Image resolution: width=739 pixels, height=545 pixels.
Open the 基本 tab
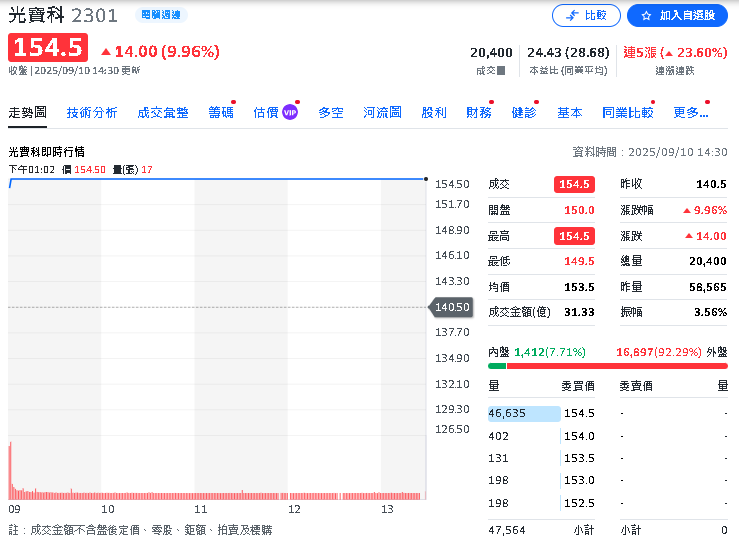(x=570, y=113)
